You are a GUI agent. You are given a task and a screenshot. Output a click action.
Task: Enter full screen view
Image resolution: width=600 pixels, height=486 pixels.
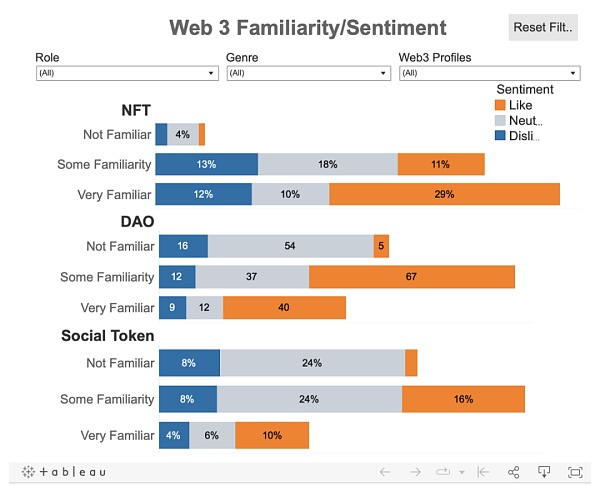click(x=575, y=472)
